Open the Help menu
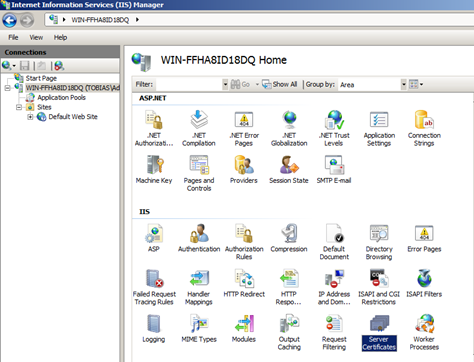474x362 pixels. [x=60, y=37]
